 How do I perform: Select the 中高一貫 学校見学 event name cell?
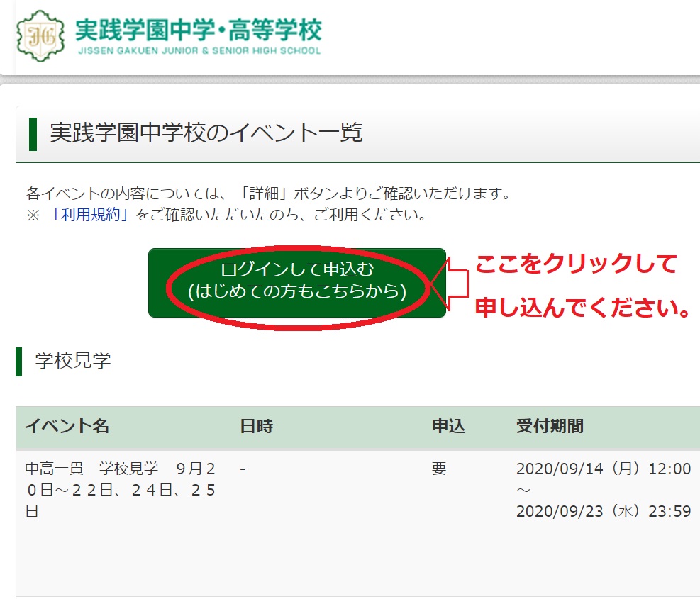point(121,489)
